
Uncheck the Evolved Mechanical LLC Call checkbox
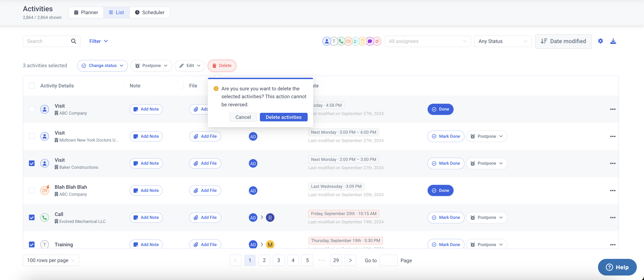click(32, 217)
